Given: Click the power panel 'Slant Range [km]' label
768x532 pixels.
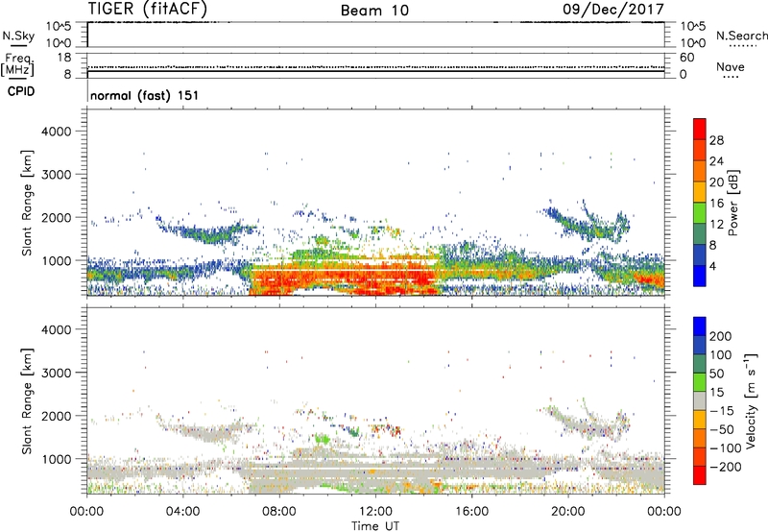Looking at the screenshot, I should click(27, 203).
